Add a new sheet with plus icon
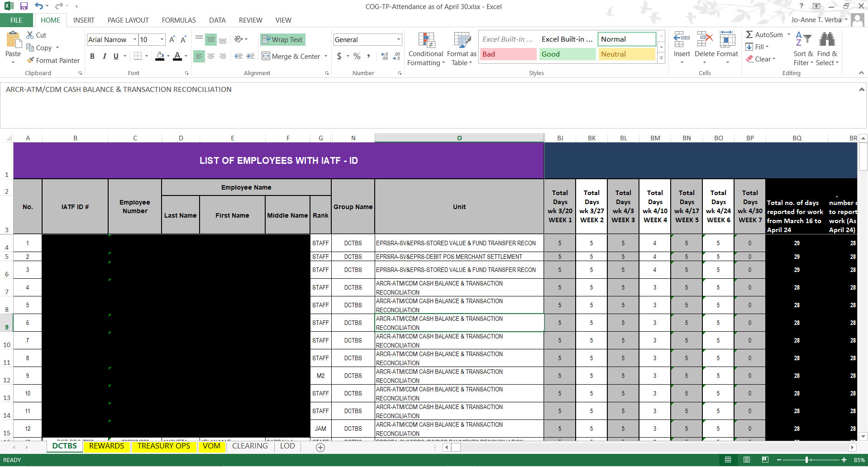The width and height of the screenshot is (868, 467). [x=320, y=447]
